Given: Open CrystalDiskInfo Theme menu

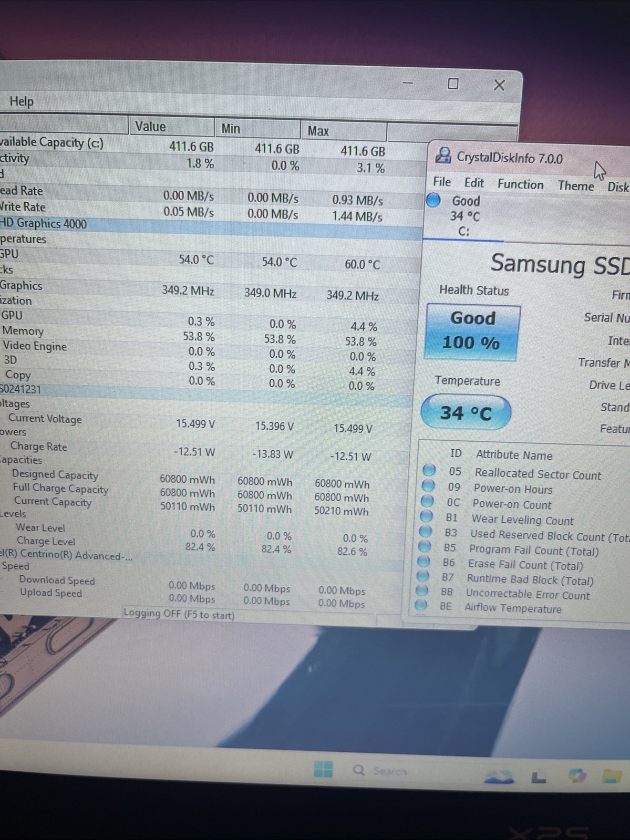Looking at the screenshot, I should point(576,186).
